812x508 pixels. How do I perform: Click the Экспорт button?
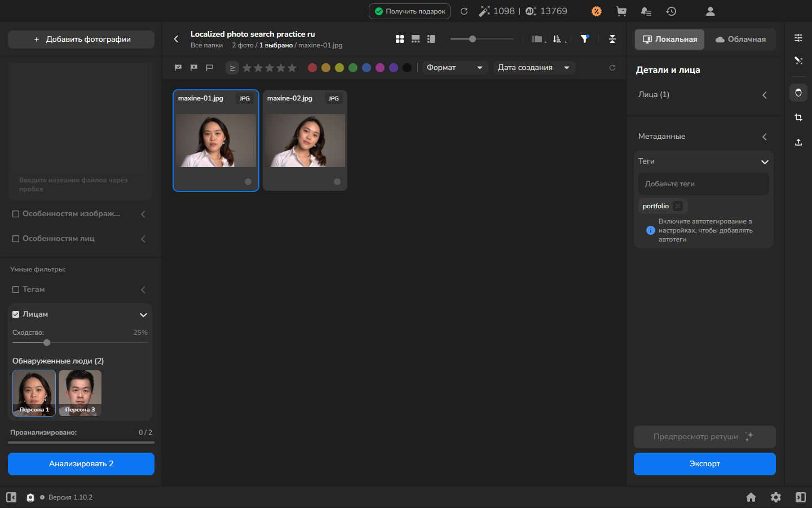click(705, 464)
